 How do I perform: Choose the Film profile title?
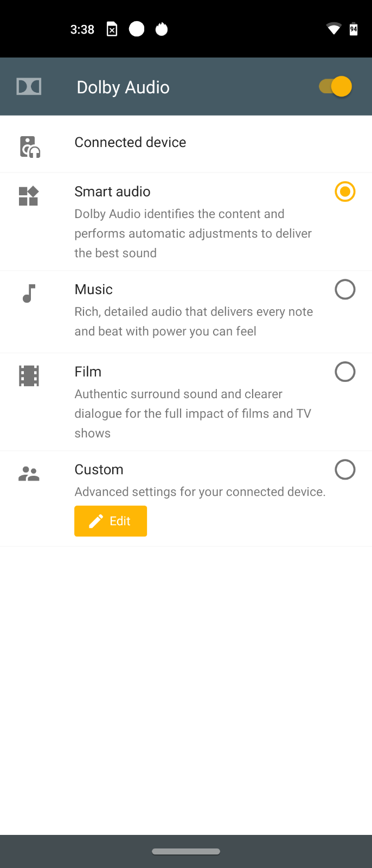[88, 372]
